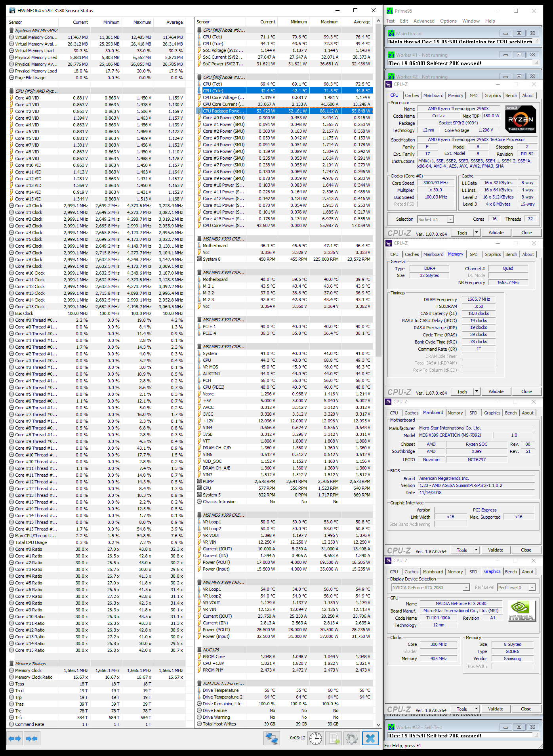The height and width of the screenshot is (756, 553).
Task: Click scroll-down arrow of right sensor panel
Action: [x=378, y=725]
